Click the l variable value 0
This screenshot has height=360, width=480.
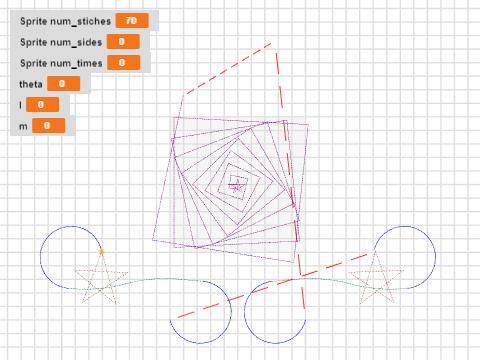tap(42, 105)
